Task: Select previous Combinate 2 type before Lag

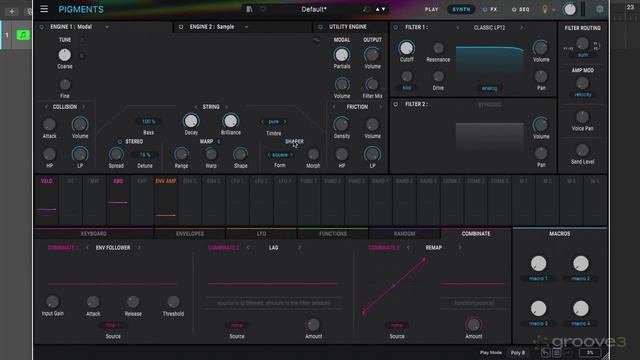Action: tap(248, 248)
